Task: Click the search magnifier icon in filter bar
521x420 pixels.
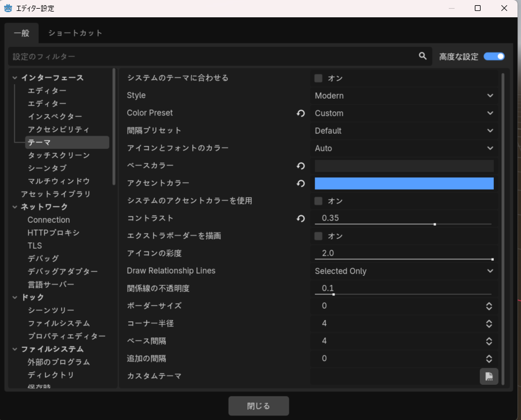Action: tap(422, 56)
